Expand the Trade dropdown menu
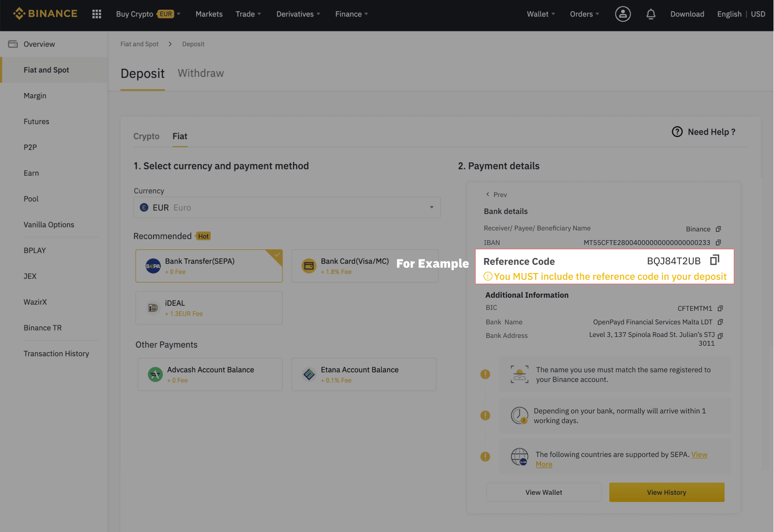The width and height of the screenshot is (774, 532). click(248, 14)
